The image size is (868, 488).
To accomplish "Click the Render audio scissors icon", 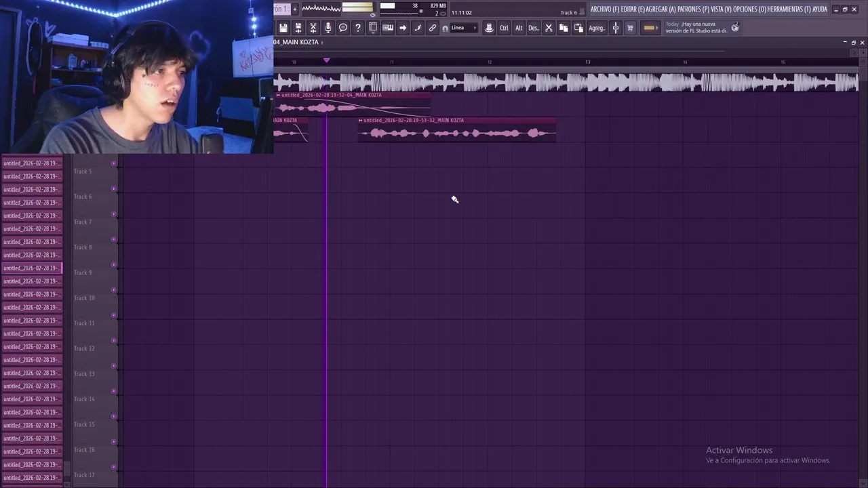I will (x=313, y=28).
